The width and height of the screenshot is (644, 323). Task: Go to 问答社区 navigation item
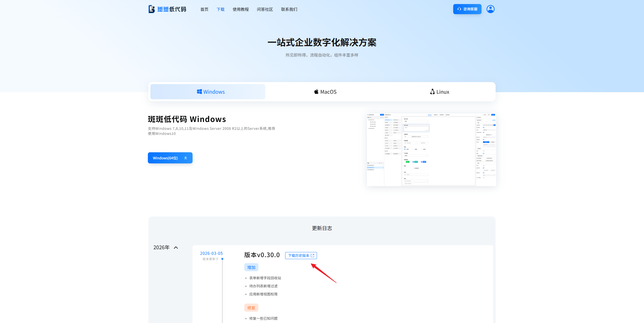click(x=265, y=9)
